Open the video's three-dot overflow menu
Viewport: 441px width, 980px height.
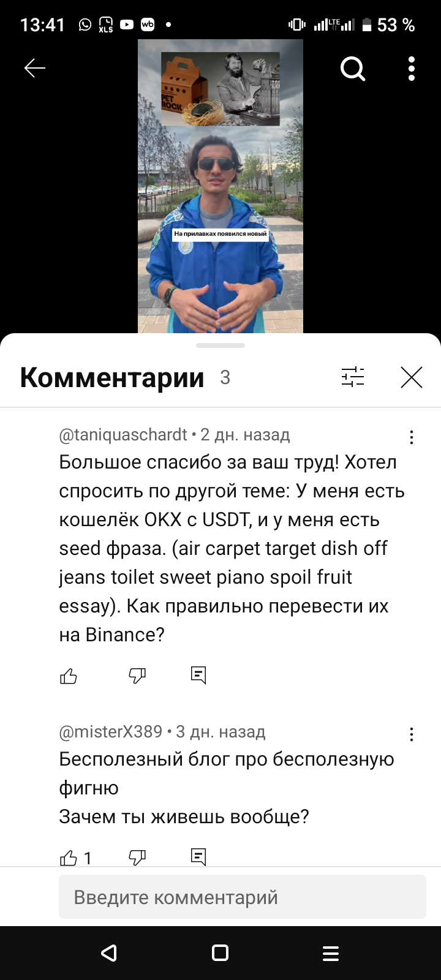(412, 69)
